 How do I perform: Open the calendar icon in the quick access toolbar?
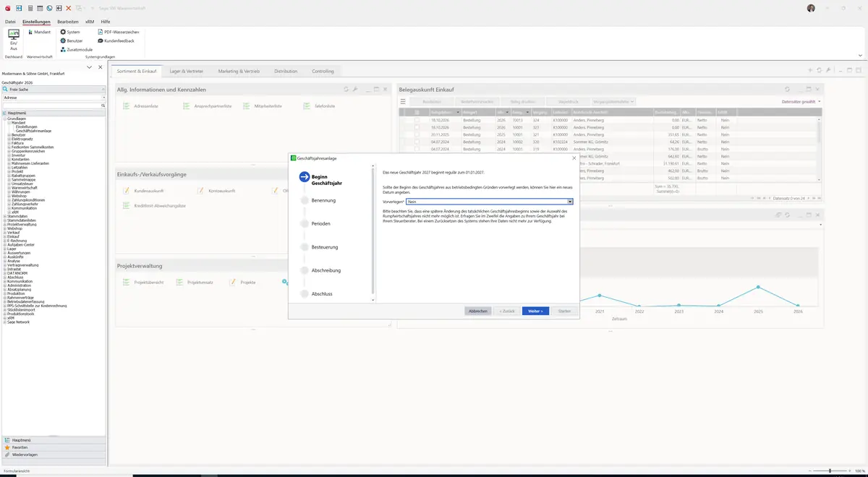(x=39, y=8)
